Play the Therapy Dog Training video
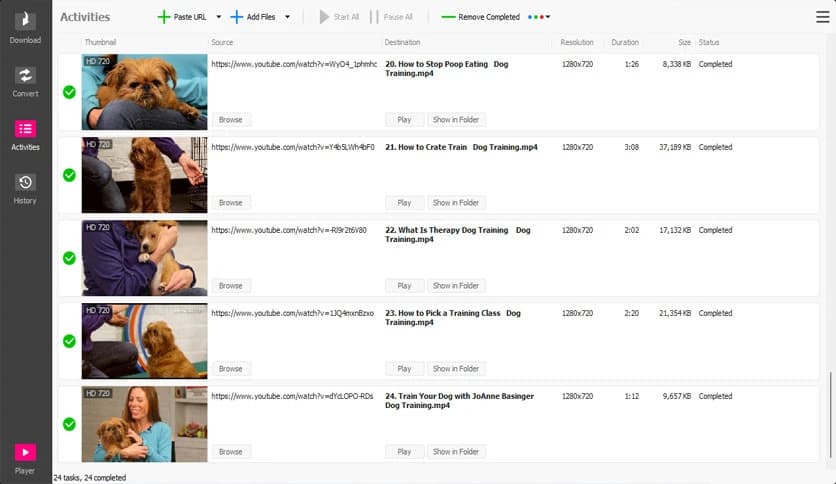Viewport: 836px width, 484px height. pyautogui.click(x=404, y=286)
